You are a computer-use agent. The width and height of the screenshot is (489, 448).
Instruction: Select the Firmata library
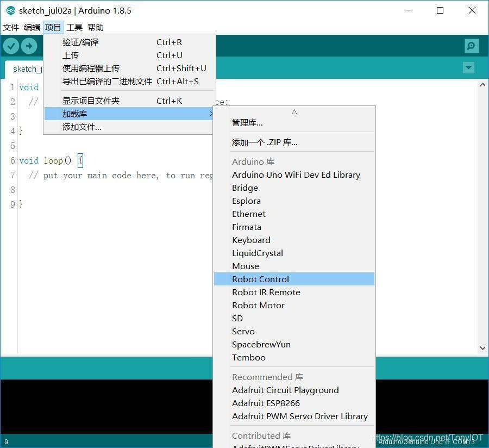[x=294, y=227]
